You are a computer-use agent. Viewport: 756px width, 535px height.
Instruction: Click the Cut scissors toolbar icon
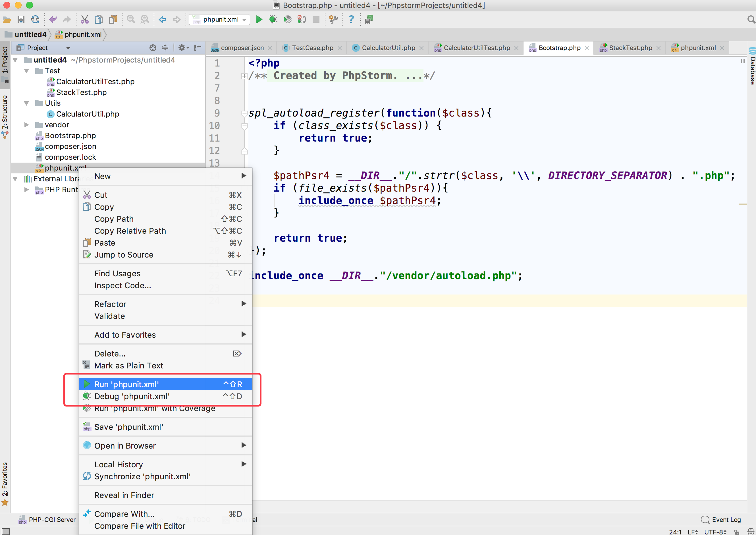click(85, 20)
